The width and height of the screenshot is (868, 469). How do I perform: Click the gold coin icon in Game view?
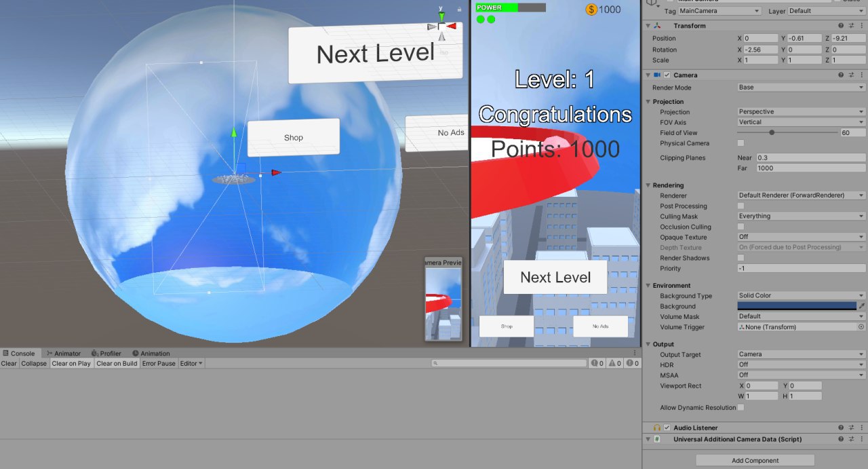[x=591, y=10]
